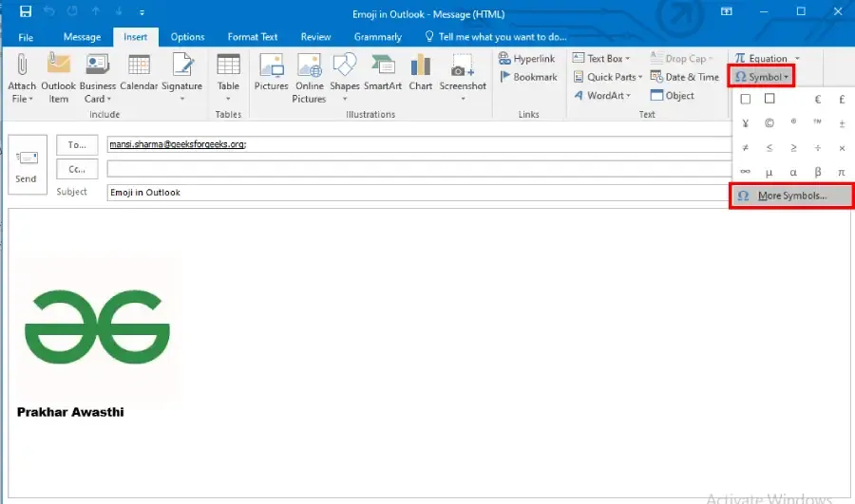
Task: Insert the trademark ™ symbol
Action: [817, 121]
